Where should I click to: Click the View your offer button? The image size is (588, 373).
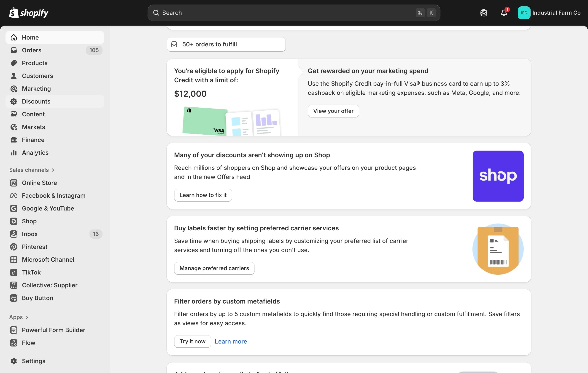point(333,111)
